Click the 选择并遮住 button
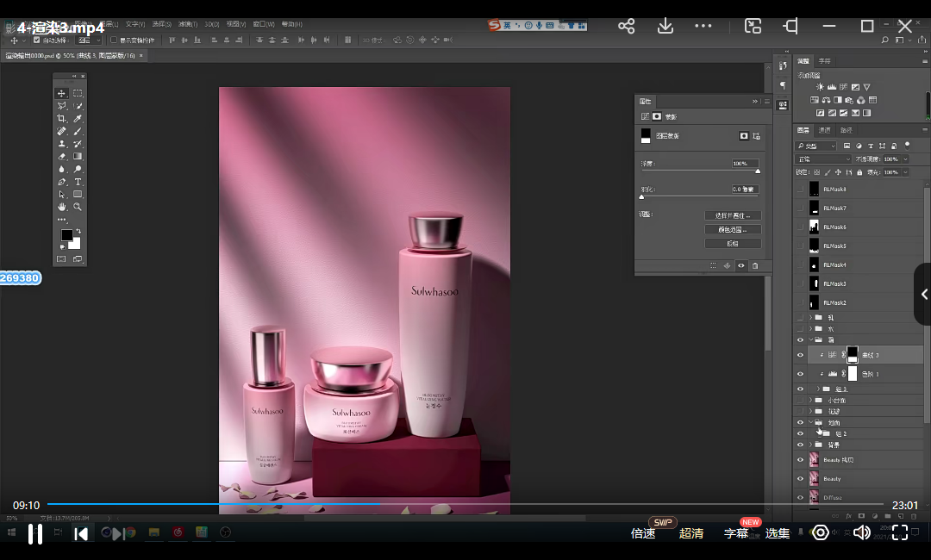931x560 pixels. tap(733, 215)
